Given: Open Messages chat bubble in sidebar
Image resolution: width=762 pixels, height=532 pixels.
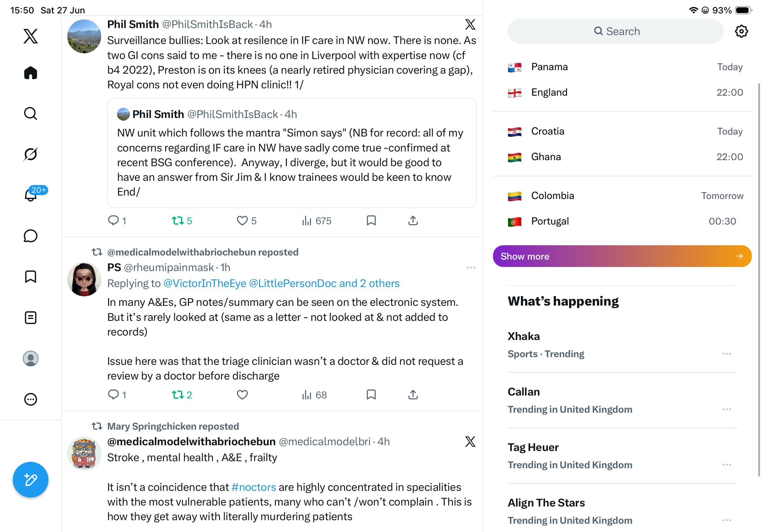Looking at the screenshot, I should click(31, 236).
